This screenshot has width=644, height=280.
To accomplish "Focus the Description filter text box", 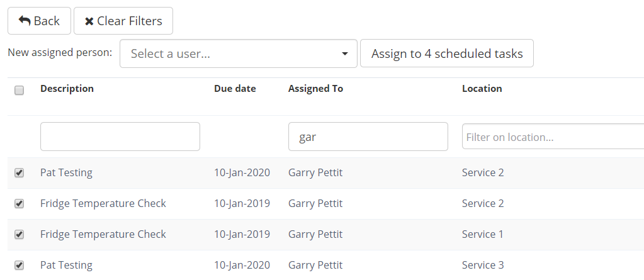I will pos(120,137).
